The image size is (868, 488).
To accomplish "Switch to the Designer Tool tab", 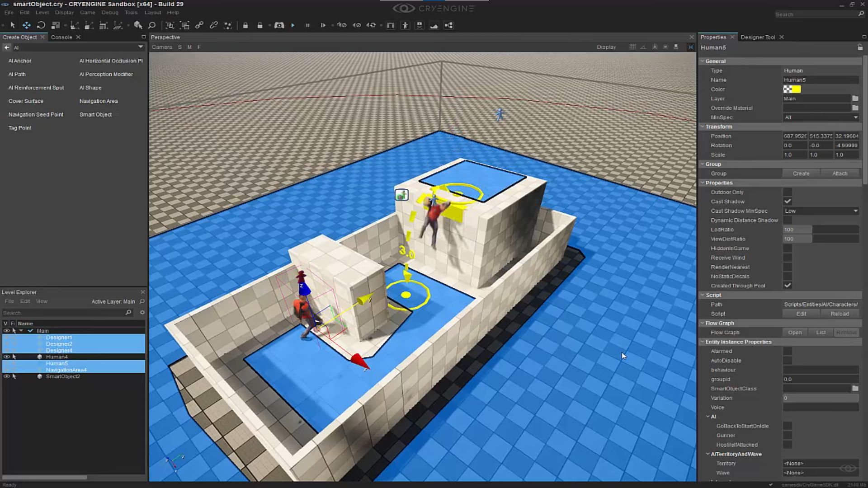I will [758, 37].
